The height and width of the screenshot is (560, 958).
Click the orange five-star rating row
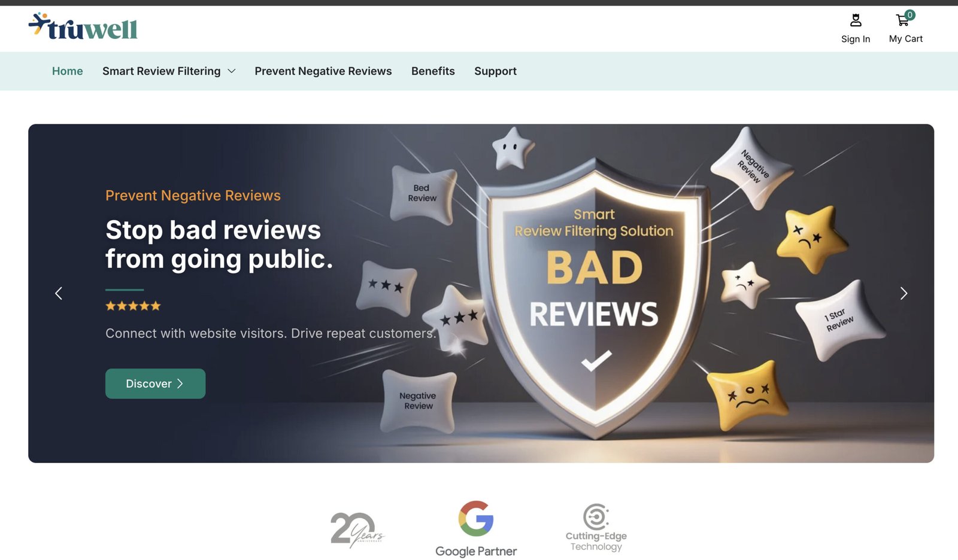click(133, 306)
